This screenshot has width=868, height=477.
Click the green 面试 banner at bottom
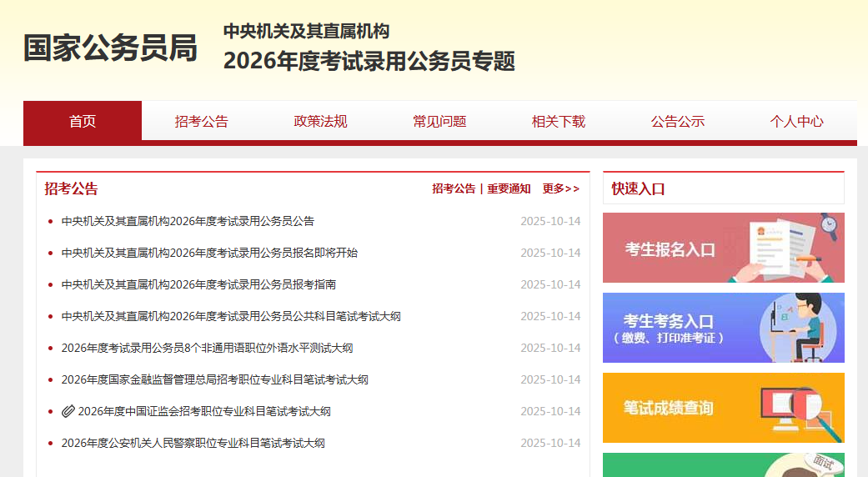tap(723, 465)
